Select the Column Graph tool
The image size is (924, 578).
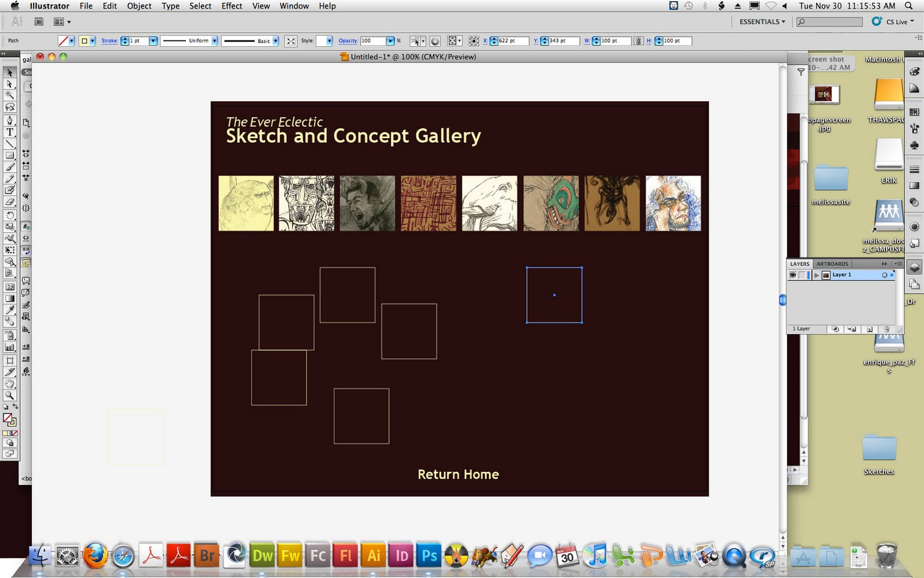click(x=10, y=347)
